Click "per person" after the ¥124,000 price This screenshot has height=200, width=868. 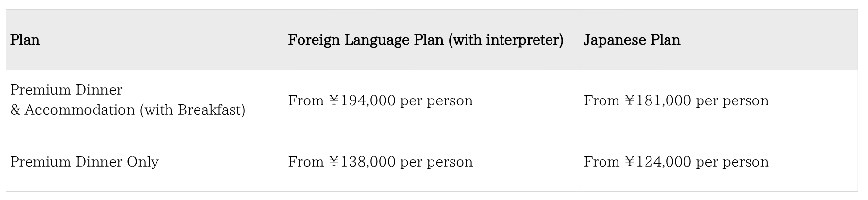[733, 162]
